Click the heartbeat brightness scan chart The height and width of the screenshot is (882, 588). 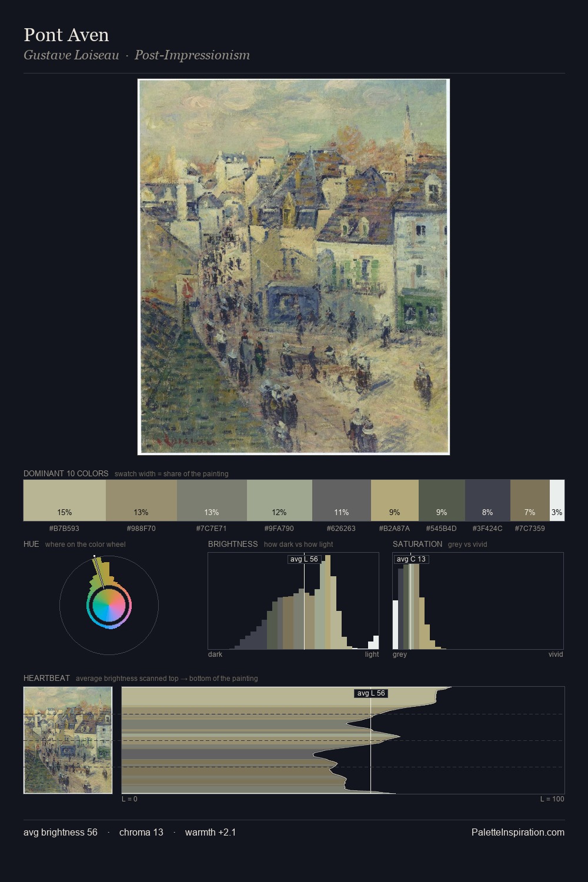[x=343, y=740]
